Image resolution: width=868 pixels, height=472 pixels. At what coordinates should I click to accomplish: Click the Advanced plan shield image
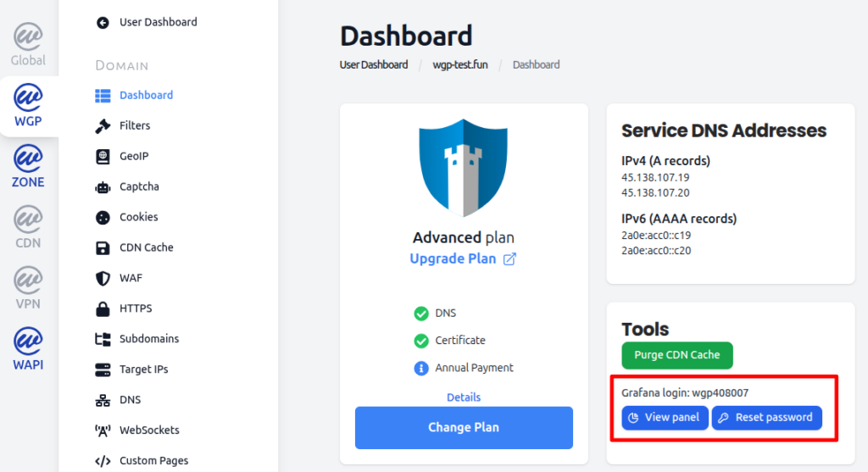click(464, 167)
